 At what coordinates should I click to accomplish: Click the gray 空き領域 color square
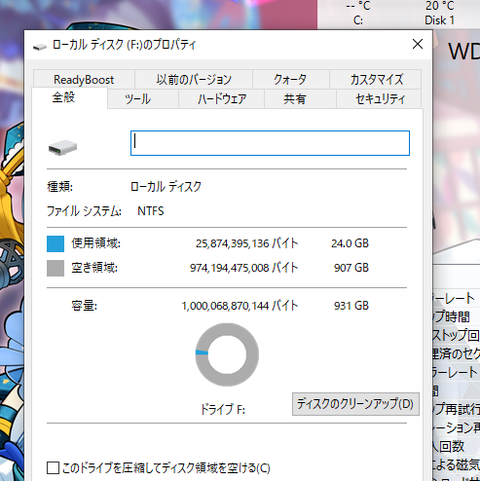(x=55, y=268)
